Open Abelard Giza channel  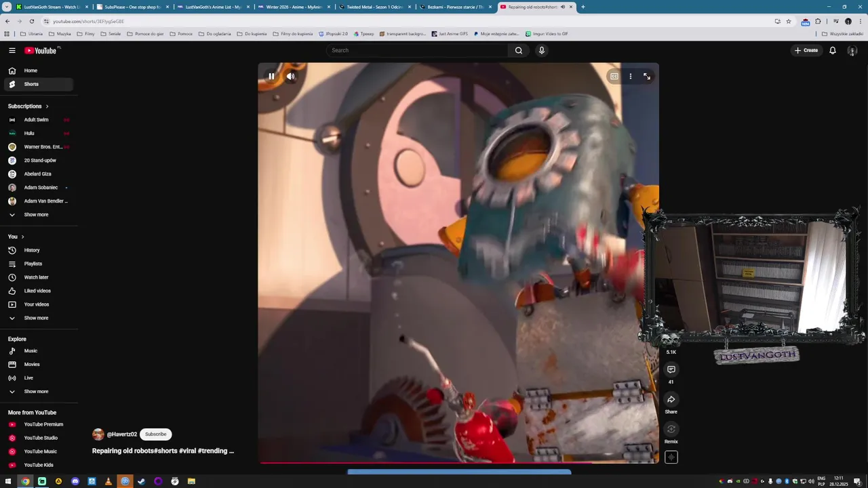coord(39,174)
